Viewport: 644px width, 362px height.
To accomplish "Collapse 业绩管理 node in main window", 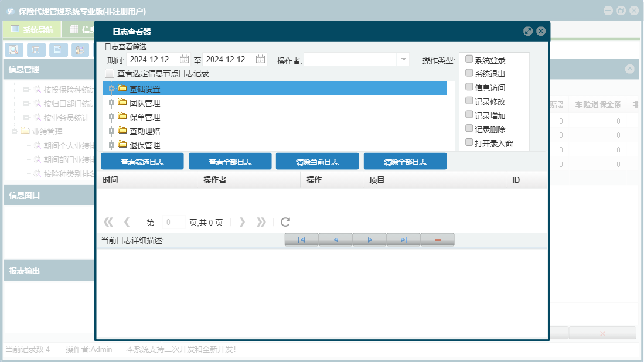I will click(x=15, y=131).
